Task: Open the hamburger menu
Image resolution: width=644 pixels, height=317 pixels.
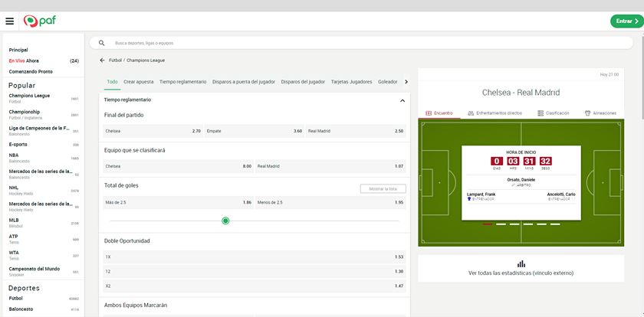Action: coord(9,21)
